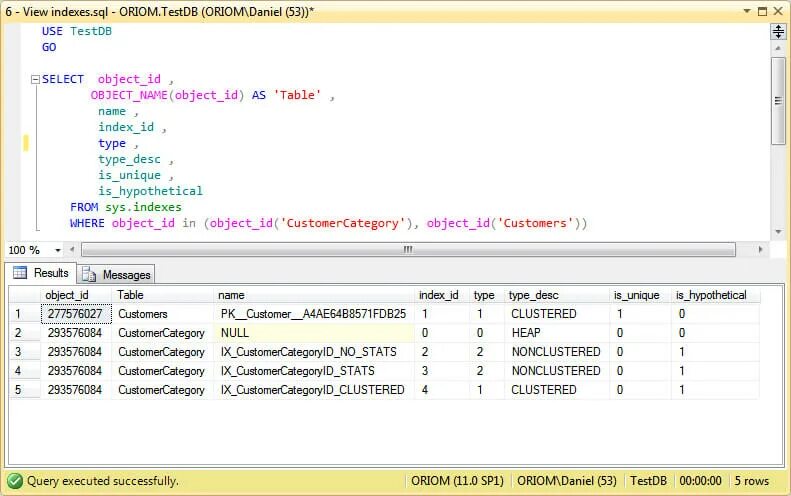The image size is (791, 496).
Task: Click the vertical scrollbar thumb in editor
Action: 778,101
